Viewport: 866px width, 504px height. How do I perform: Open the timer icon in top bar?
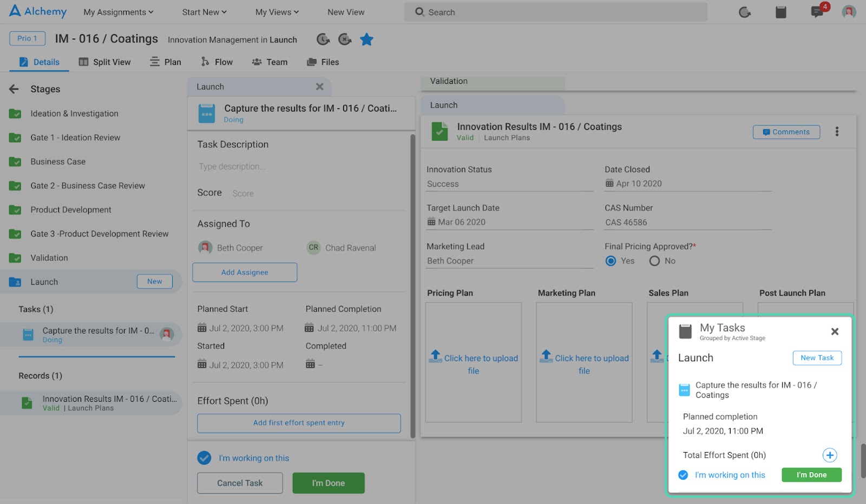point(745,12)
